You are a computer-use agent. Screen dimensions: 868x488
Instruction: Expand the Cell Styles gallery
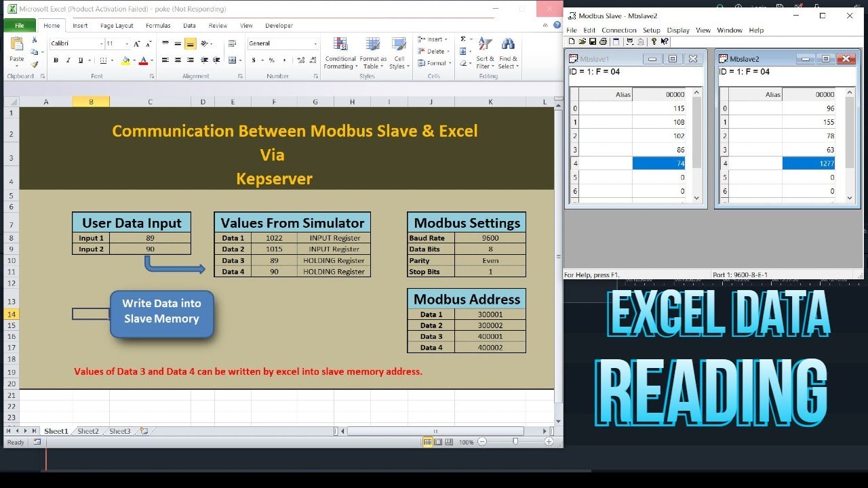[399, 53]
